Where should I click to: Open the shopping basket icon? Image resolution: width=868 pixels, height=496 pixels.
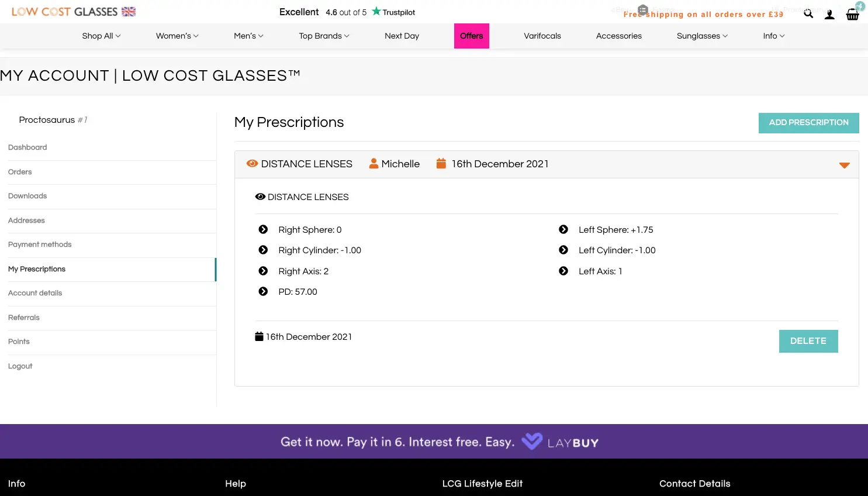tap(853, 15)
